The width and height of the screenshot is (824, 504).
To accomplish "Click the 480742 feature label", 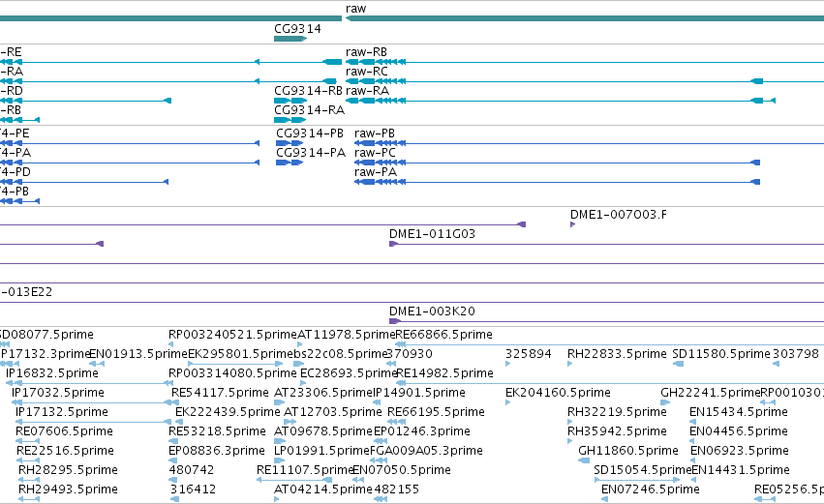I will click(192, 470).
